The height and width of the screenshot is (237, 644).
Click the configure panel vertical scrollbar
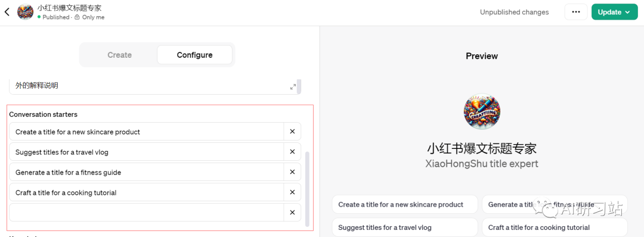click(307, 188)
